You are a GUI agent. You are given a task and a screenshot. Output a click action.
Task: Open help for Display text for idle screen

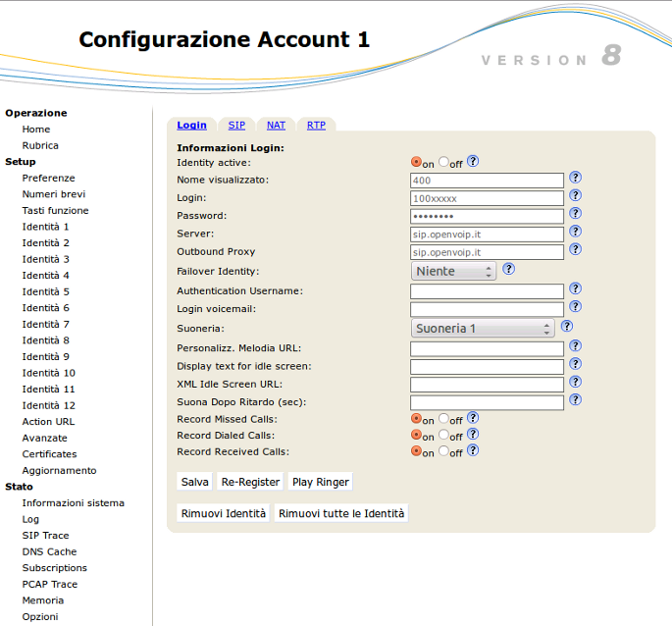coord(575,364)
